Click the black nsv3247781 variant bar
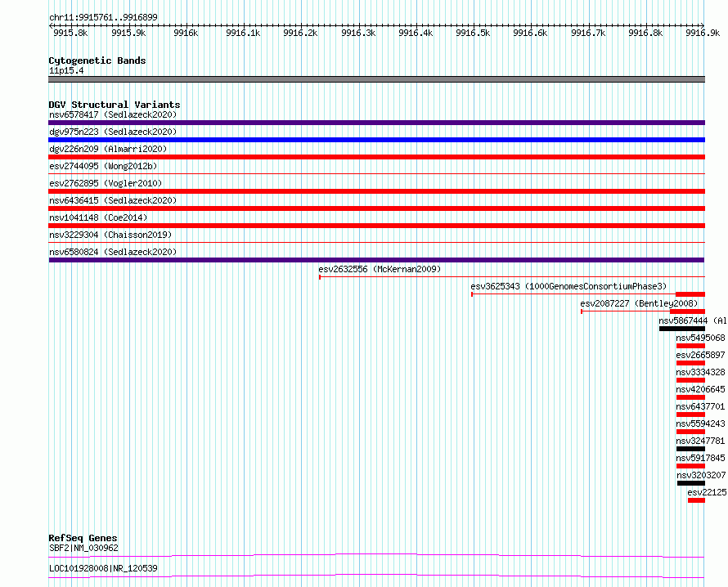Viewport: 728px width, 587px height. tap(691, 449)
